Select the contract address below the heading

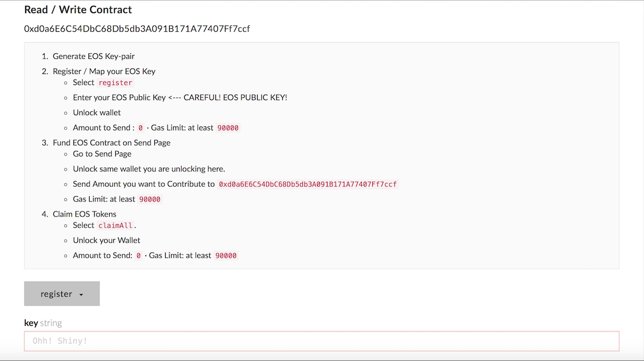point(137,29)
